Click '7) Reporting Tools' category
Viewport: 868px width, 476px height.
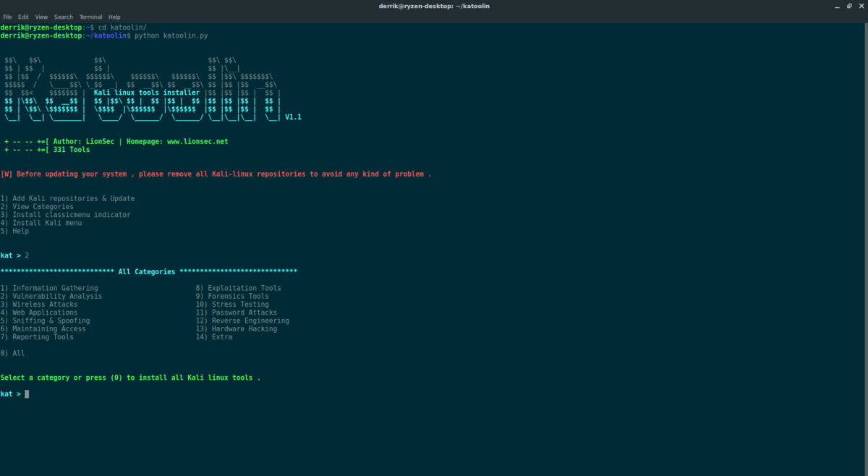(37, 337)
